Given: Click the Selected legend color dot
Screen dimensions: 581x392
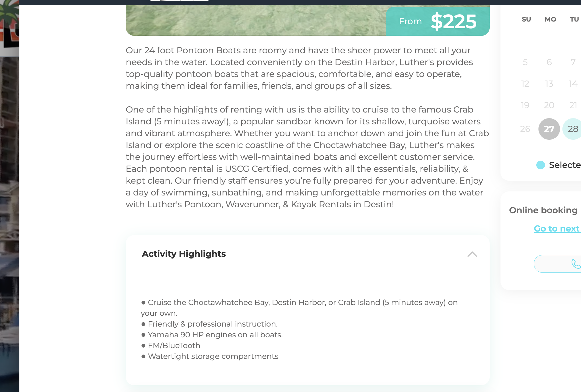Looking at the screenshot, I should click(x=540, y=165).
